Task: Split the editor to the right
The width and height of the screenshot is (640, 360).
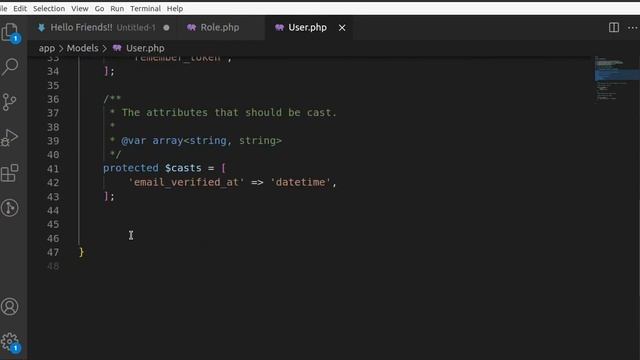Action: pyautogui.click(x=613, y=27)
